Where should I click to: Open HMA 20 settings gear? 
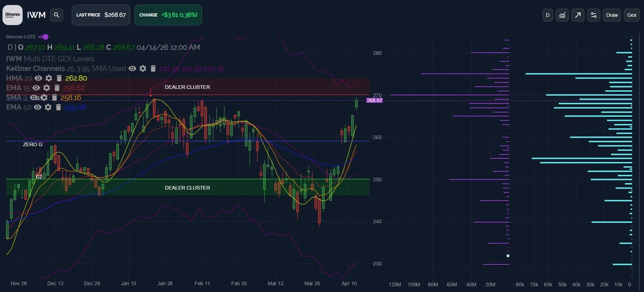coord(49,78)
